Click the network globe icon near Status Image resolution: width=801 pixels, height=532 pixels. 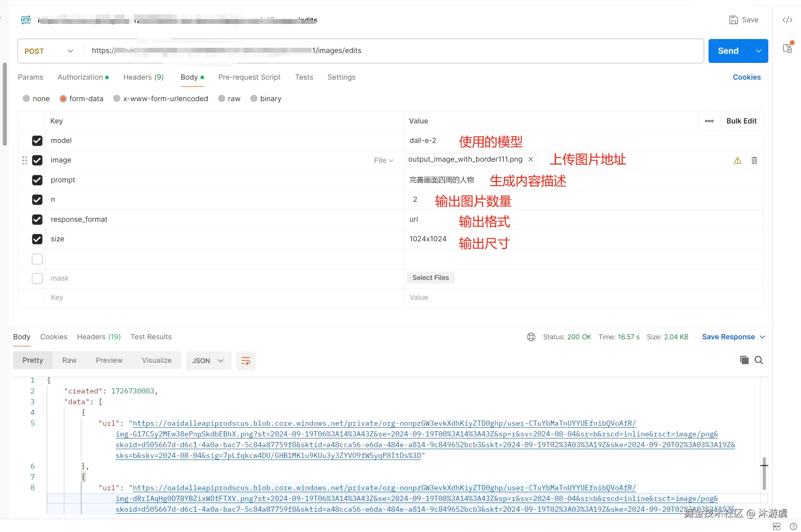click(531, 337)
